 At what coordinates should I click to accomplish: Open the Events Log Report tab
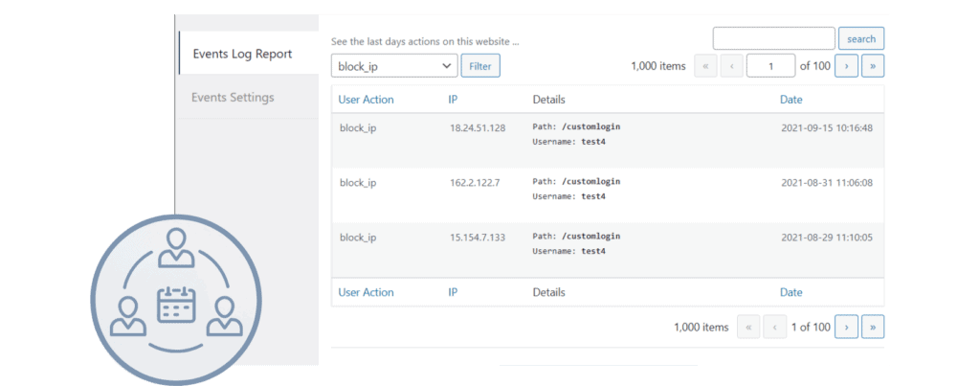[242, 54]
